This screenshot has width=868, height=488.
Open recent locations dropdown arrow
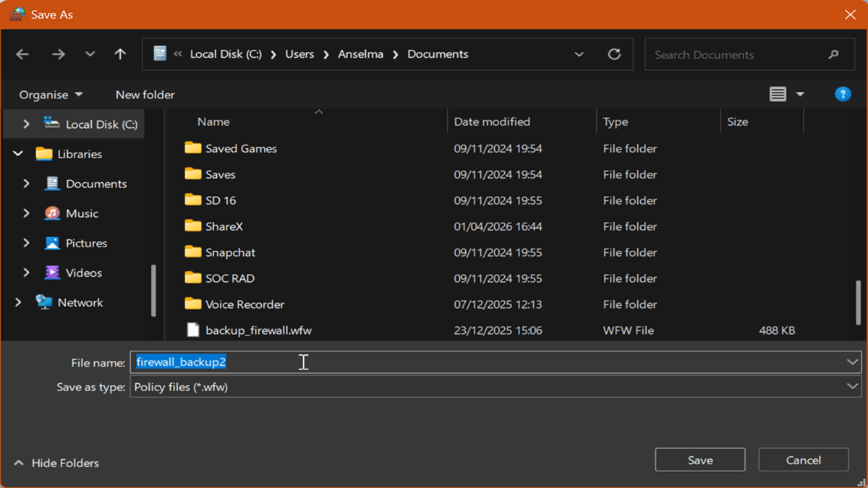(90, 54)
